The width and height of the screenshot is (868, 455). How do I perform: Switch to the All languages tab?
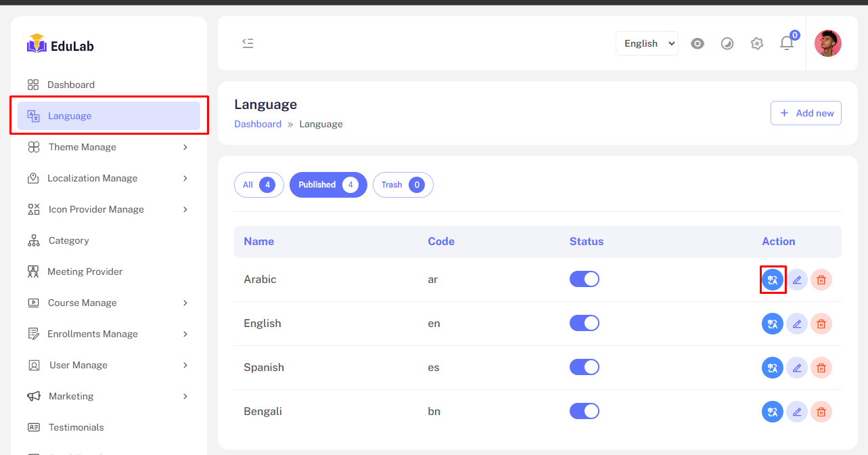click(x=258, y=185)
